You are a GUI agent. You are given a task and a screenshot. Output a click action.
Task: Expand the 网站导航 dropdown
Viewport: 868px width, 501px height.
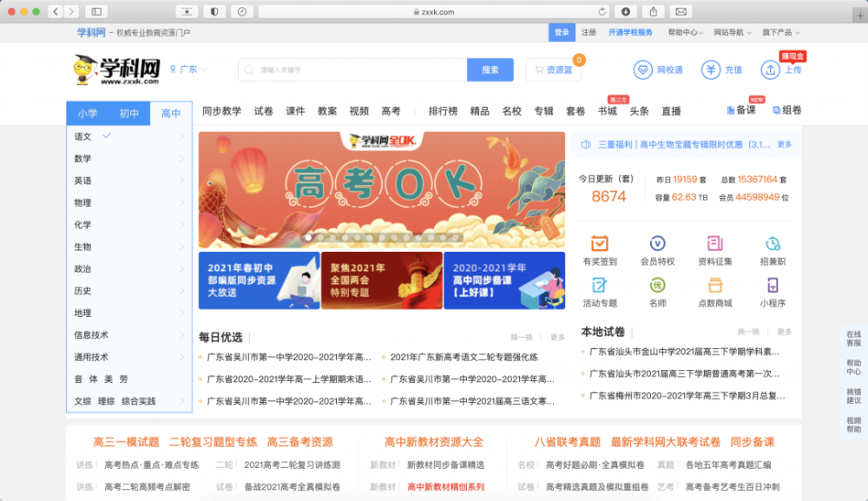(x=733, y=33)
